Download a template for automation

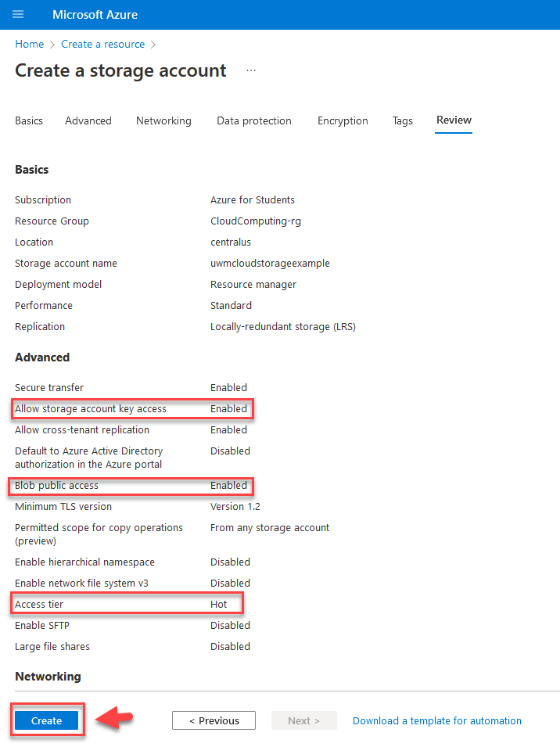pos(437,721)
